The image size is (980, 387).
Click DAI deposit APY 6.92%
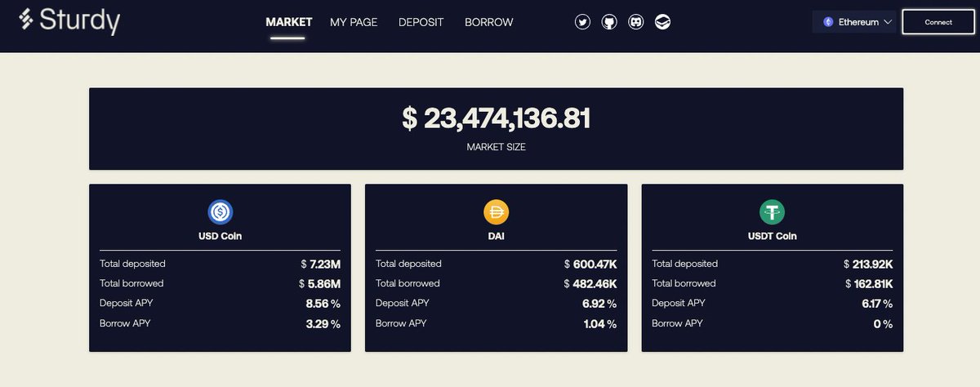(x=599, y=304)
